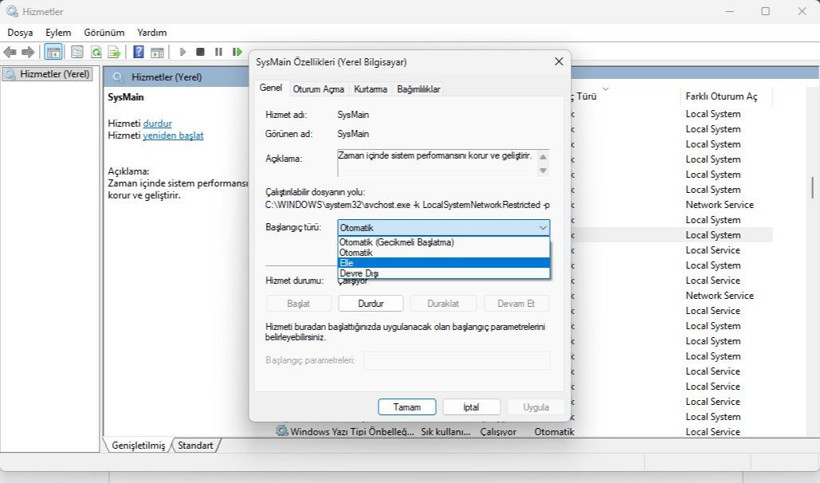Switch to the Bağımlılıklar tab
Image resolution: width=820 pixels, height=483 pixels.
tap(418, 89)
